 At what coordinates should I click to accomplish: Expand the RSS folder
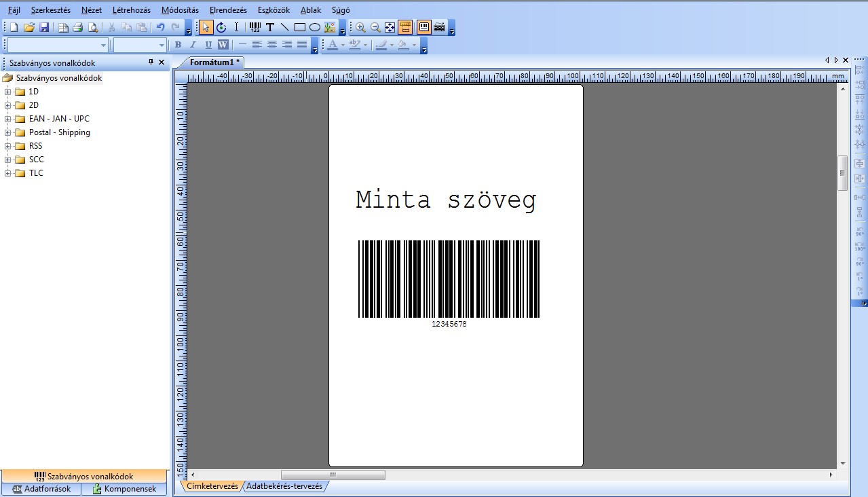point(8,146)
